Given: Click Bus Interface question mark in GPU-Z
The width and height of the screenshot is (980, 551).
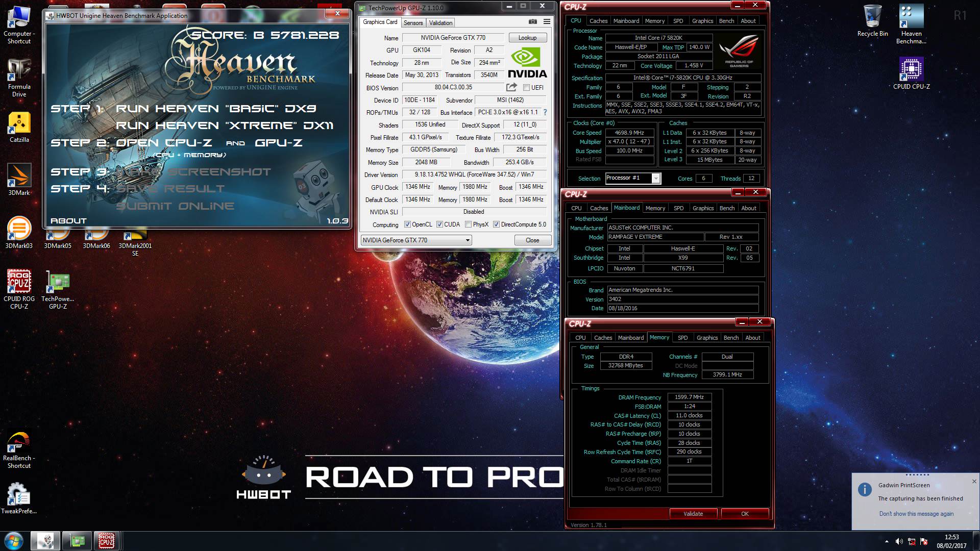Looking at the screenshot, I should click(545, 112).
